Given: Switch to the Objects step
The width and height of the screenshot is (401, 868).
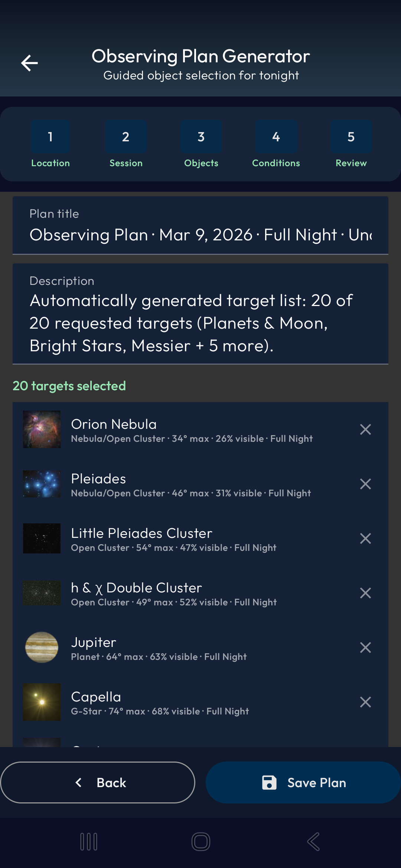Looking at the screenshot, I should [x=201, y=137].
